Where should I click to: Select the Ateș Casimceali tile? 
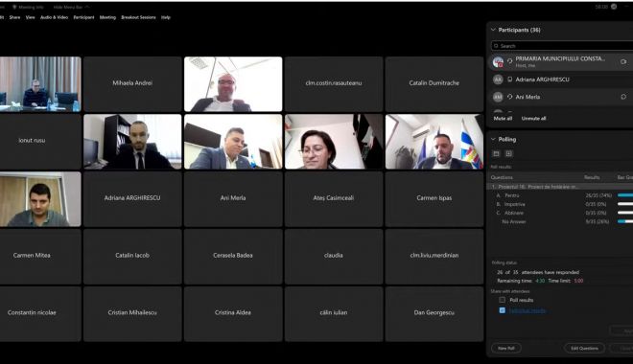(334, 199)
